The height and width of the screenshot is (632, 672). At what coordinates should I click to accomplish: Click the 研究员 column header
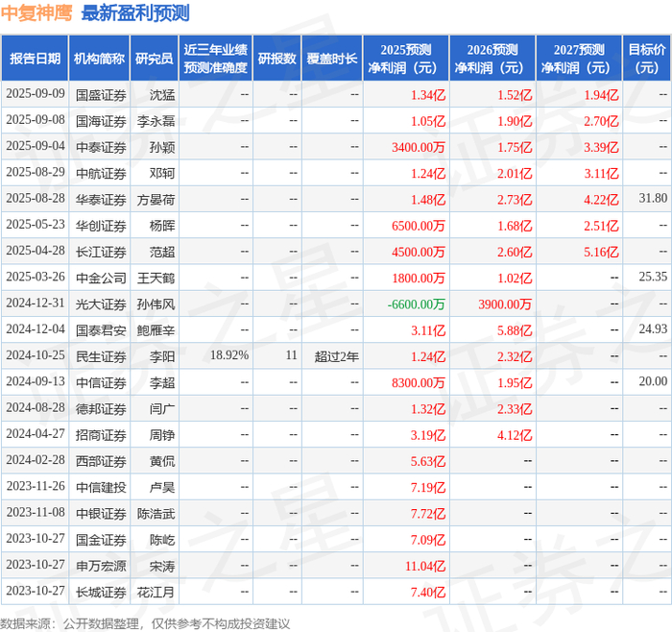(x=155, y=59)
